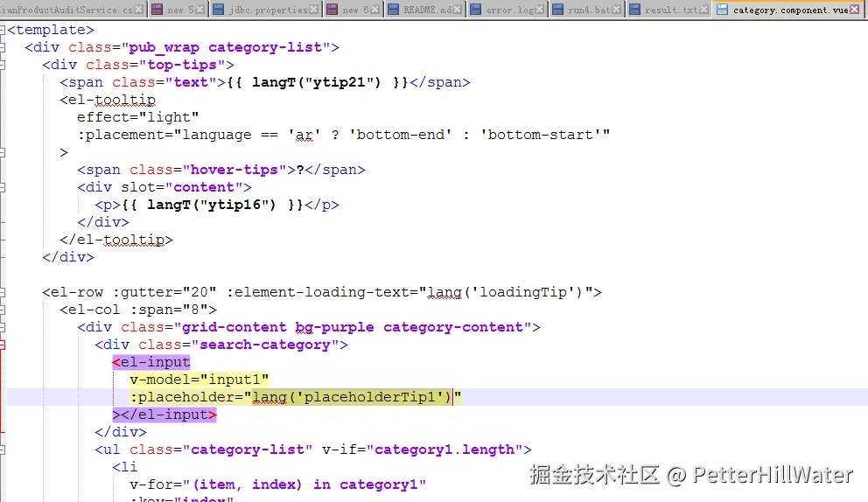The width and height of the screenshot is (868, 502).
Task: Close the README.md tab
Action: (458, 10)
